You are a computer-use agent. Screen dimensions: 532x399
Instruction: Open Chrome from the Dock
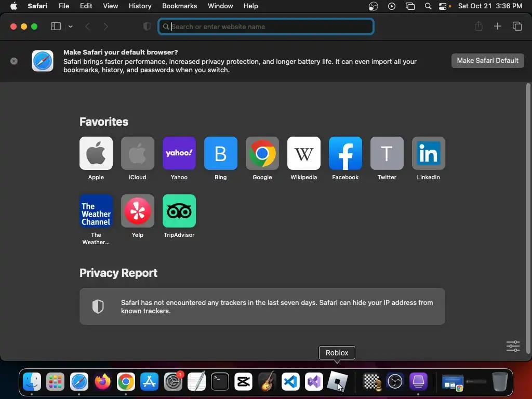pos(126,381)
